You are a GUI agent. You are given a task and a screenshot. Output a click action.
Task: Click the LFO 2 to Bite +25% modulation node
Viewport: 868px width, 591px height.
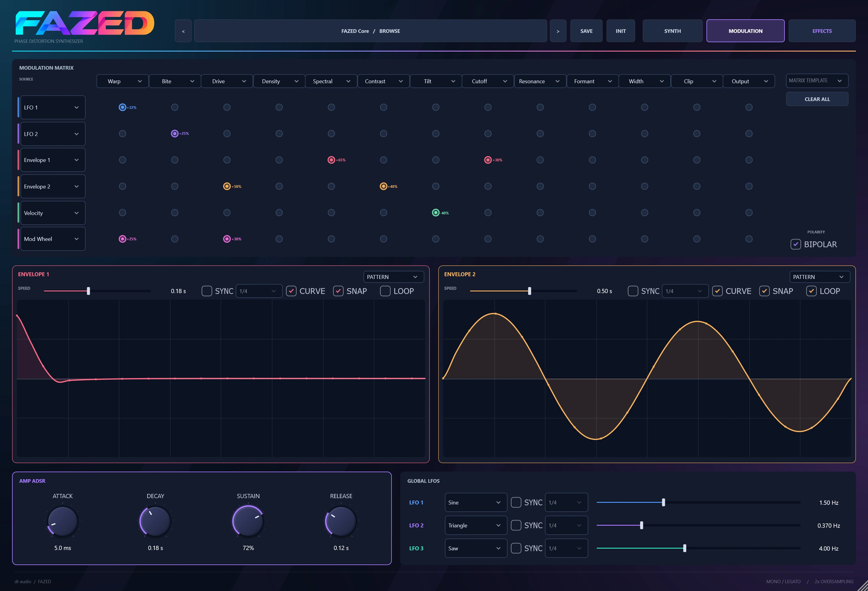175,133
